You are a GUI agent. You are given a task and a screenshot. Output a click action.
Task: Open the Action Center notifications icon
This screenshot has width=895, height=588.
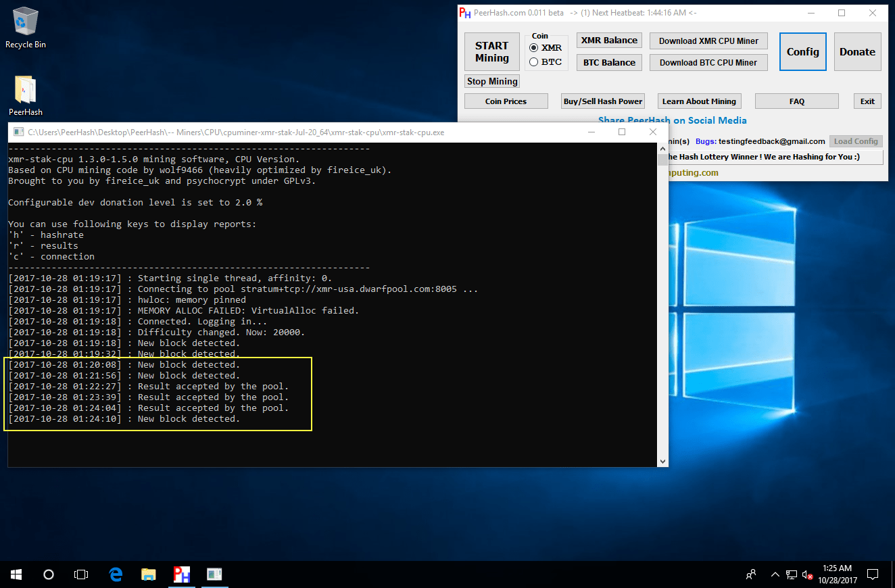[x=873, y=574]
